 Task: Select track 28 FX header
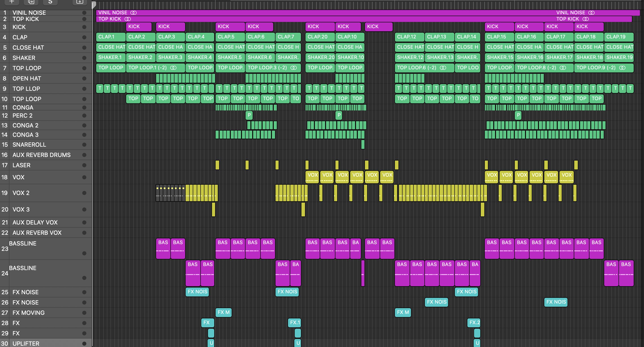click(x=46, y=323)
